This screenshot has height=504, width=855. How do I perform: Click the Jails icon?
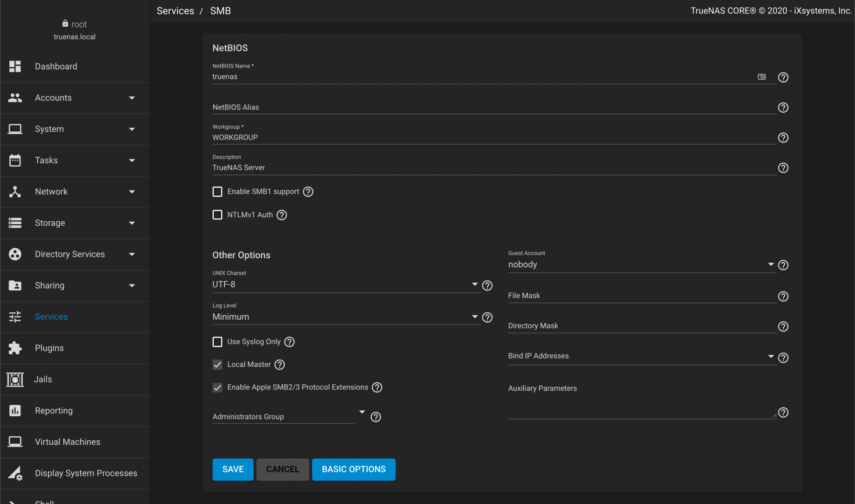(x=15, y=379)
